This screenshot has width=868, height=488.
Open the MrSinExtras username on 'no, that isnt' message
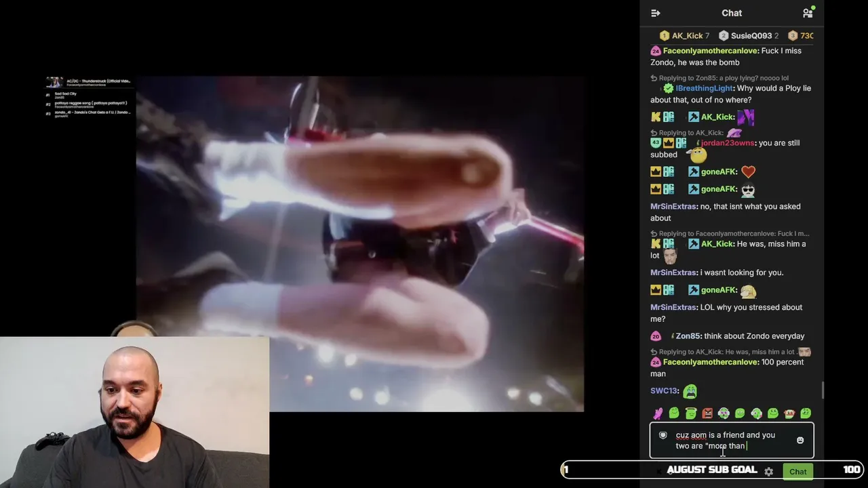click(x=673, y=207)
